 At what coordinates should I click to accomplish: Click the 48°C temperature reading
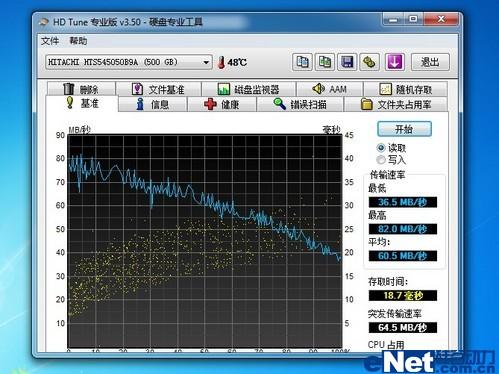[237, 62]
